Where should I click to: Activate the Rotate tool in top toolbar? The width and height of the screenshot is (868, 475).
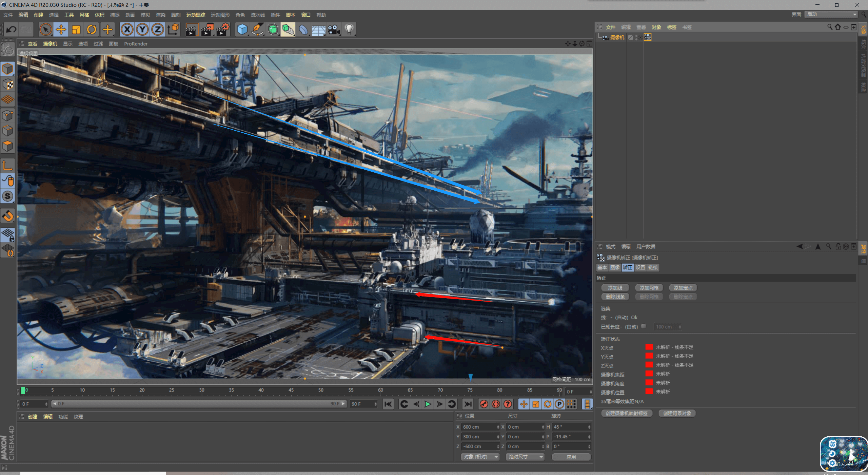tap(92, 30)
